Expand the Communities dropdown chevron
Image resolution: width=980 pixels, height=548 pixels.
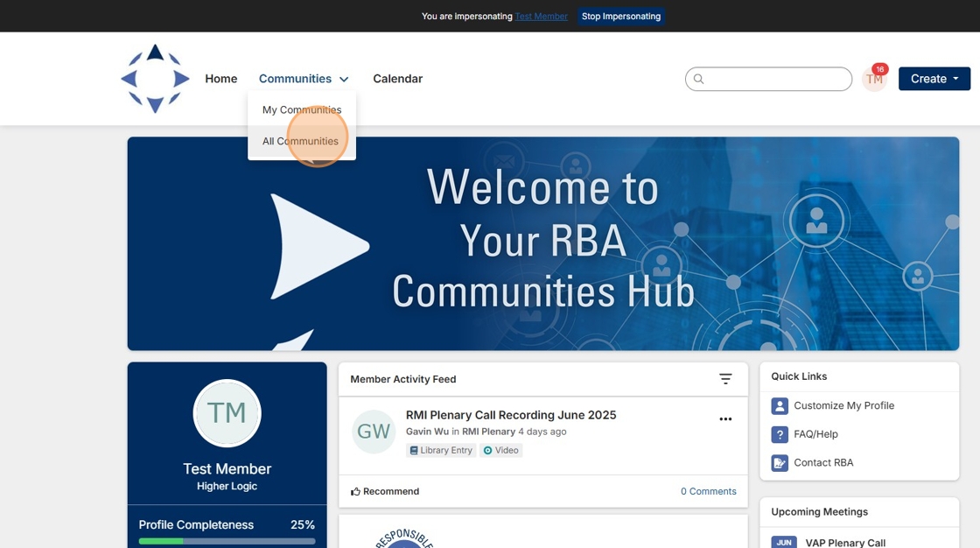[x=344, y=80]
